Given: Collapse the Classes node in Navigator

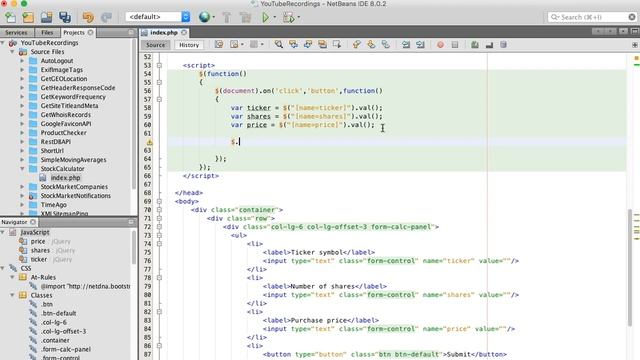Looking at the screenshot, I should (x=12, y=295).
